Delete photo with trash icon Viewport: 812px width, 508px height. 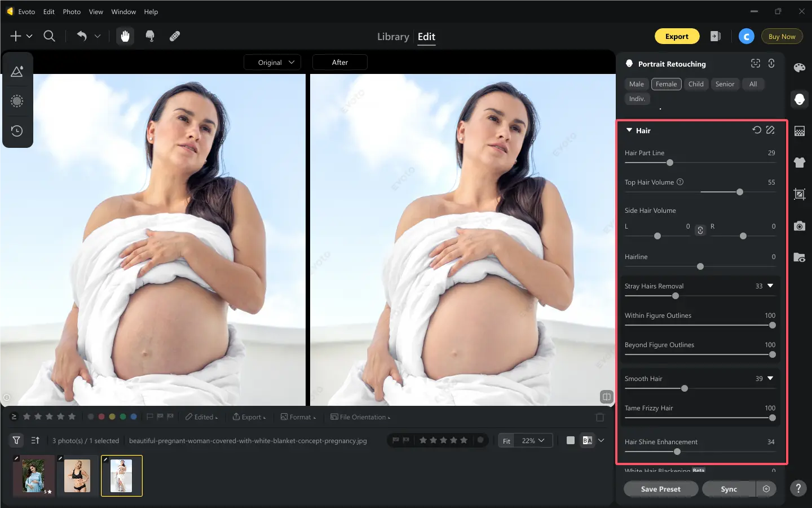coord(600,417)
